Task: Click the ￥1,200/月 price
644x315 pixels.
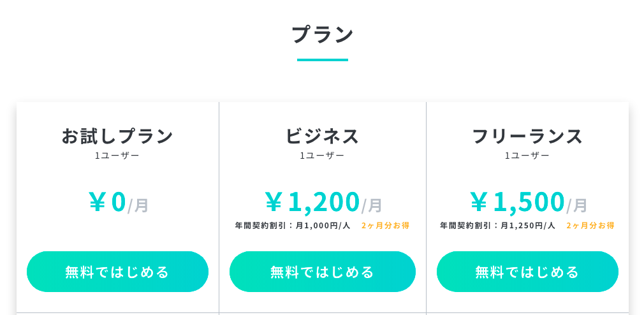Action: (323, 202)
